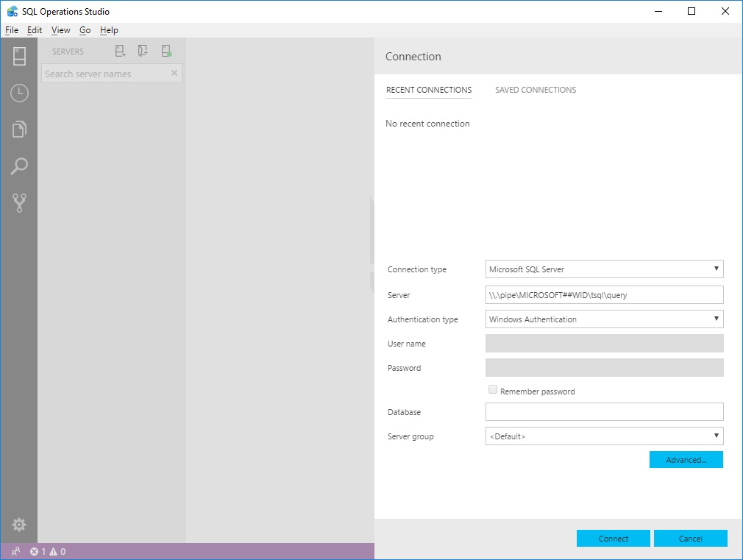The height and width of the screenshot is (560, 743).
Task: Toggle the Remember password checkbox
Action: [493, 390]
